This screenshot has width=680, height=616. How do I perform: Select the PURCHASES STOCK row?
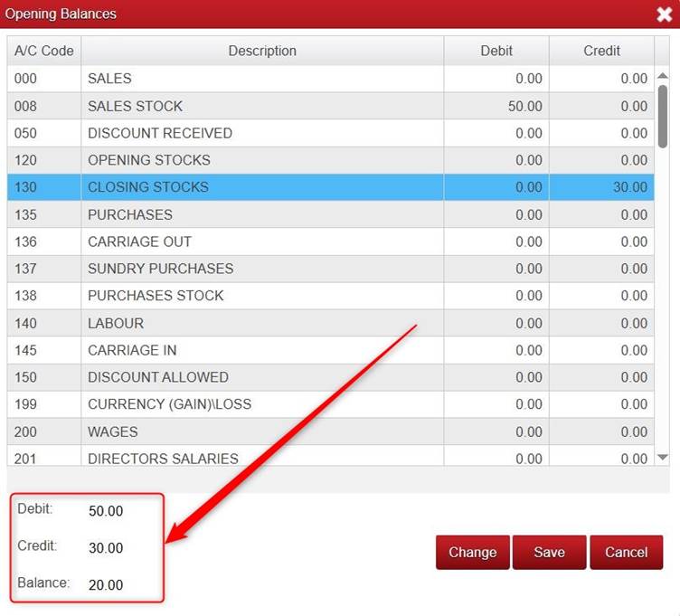[x=330, y=296]
